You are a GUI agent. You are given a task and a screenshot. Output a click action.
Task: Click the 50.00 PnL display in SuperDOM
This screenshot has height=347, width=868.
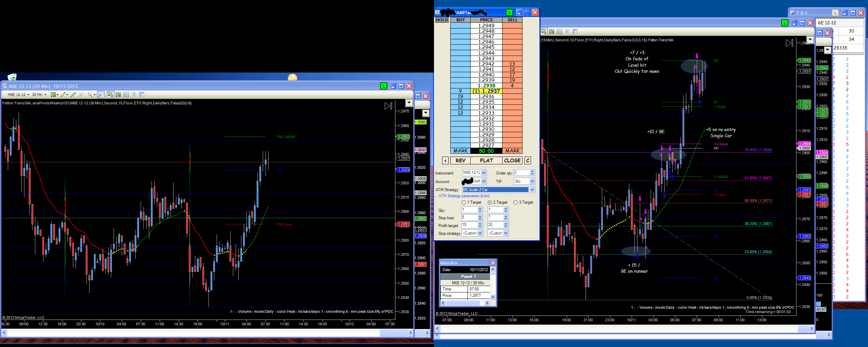[486, 151]
